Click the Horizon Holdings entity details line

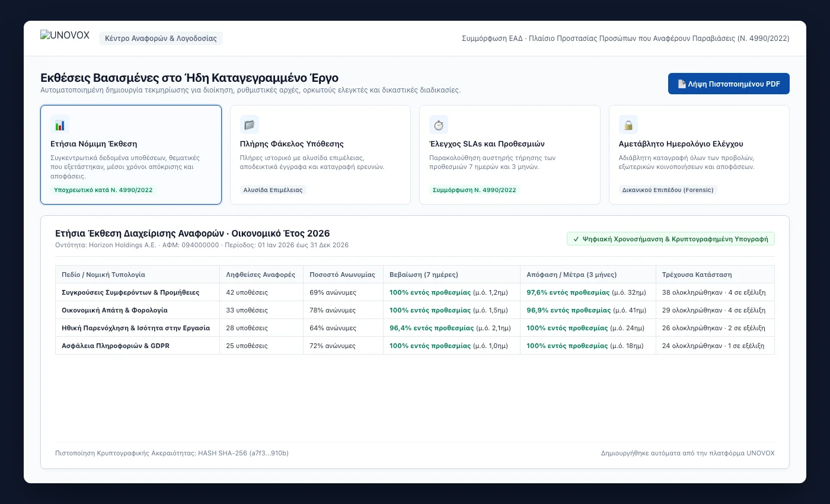coord(202,245)
